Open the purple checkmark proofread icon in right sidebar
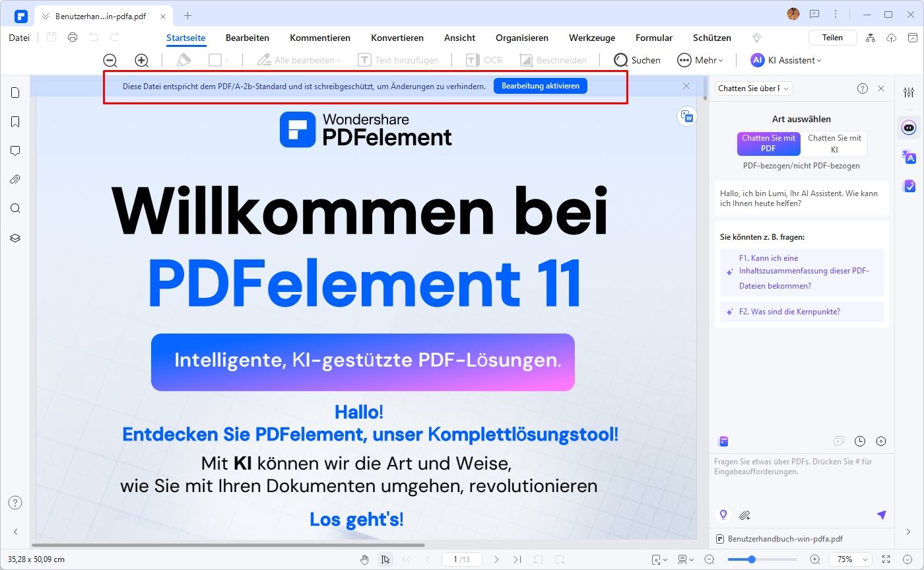 point(909,186)
